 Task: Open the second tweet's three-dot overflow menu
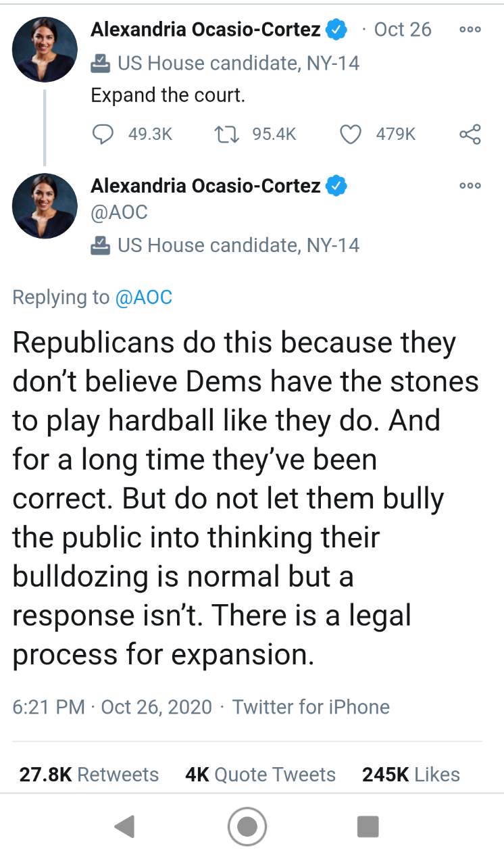pyautogui.click(x=470, y=186)
